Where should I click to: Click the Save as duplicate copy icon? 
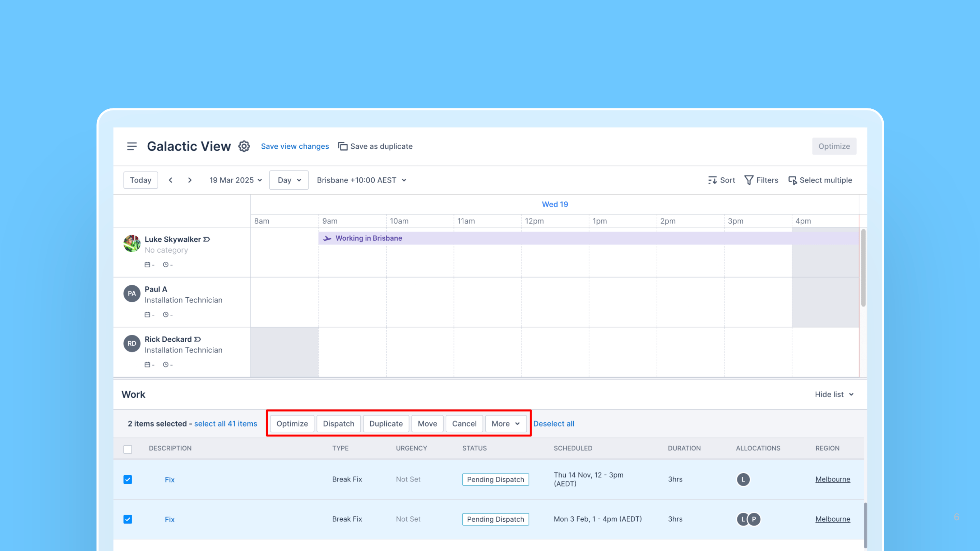pos(343,146)
